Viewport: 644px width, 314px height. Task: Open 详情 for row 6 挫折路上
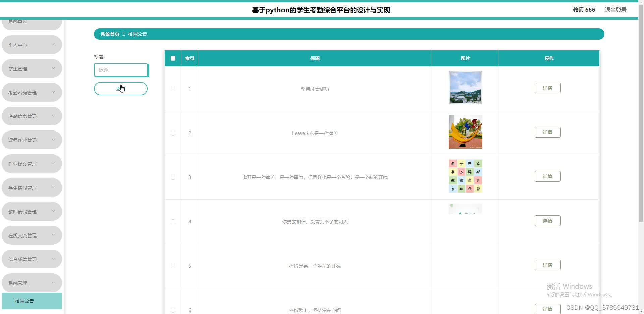tap(547, 309)
